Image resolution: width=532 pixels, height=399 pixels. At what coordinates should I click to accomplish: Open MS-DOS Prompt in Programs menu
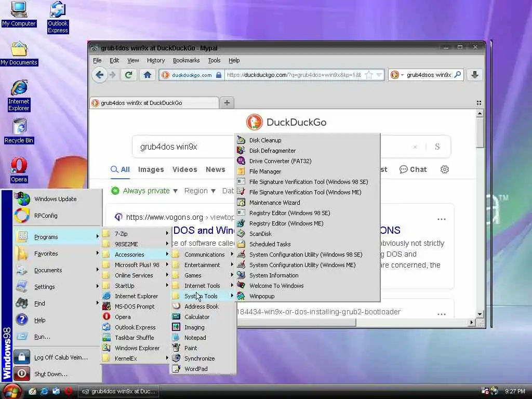pyautogui.click(x=136, y=307)
